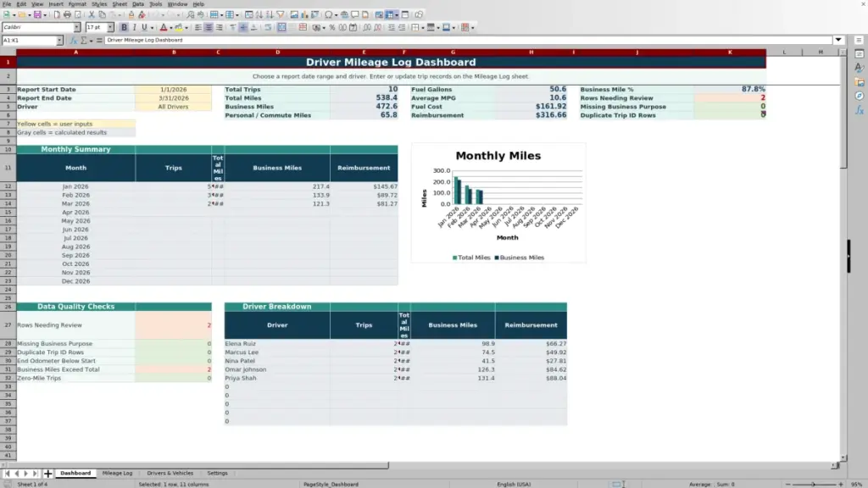The width and height of the screenshot is (868, 488).
Task: Open the Format menu
Action: tap(77, 4)
